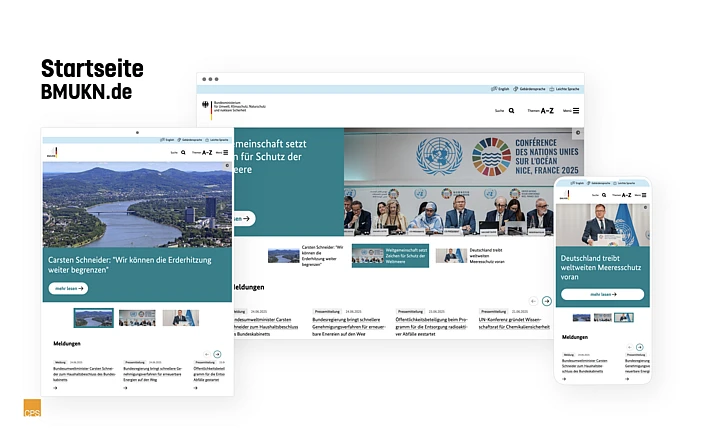The image size is (720, 442).
Task: Switch to English in the tablet mockup
Action: coord(167,140)
